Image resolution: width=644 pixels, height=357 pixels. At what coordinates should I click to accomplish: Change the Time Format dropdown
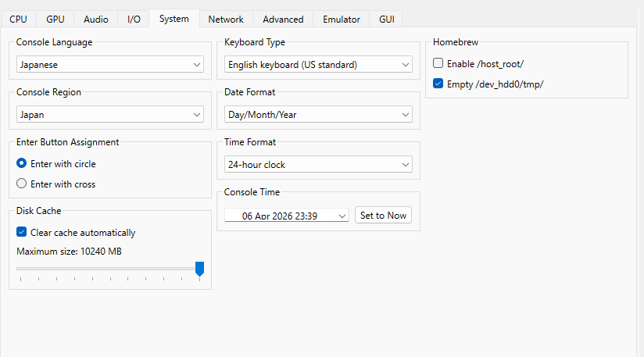pyautogui.click(x=317, y=165)
